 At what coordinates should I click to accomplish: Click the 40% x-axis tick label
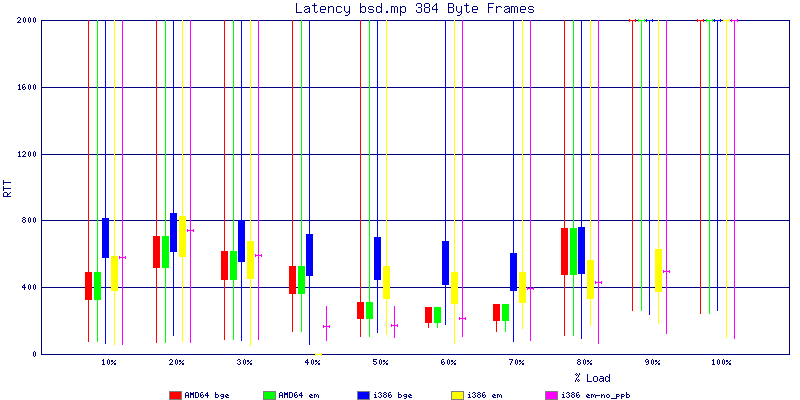[312, 362]
